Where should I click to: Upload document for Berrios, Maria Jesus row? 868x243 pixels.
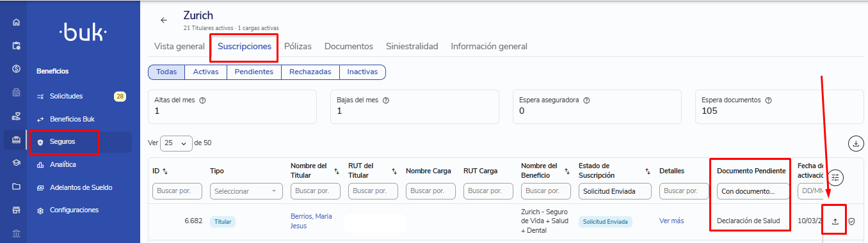(835, 221)
